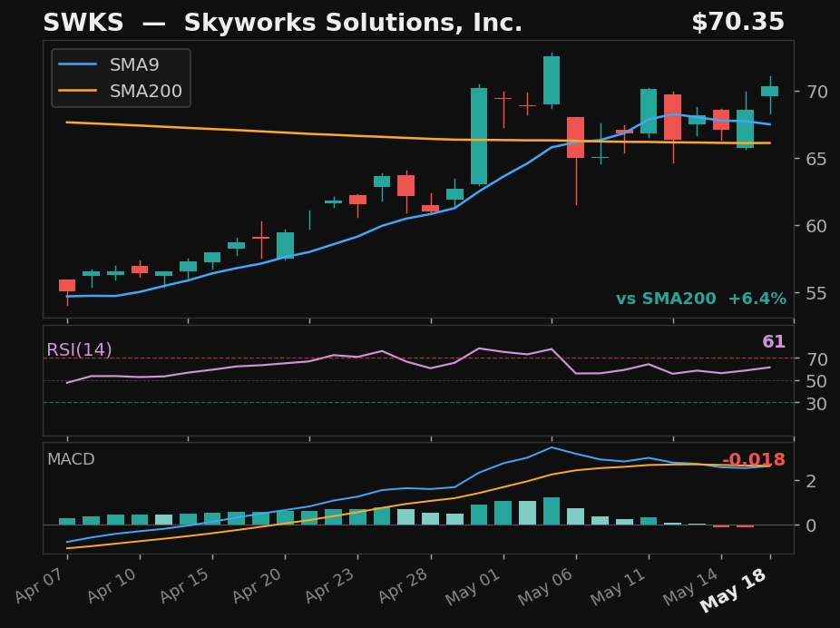Screen dimensions: 840x628
Task: Click the RSI value 61
Action: pyautogui.click(x=774, y=342)
